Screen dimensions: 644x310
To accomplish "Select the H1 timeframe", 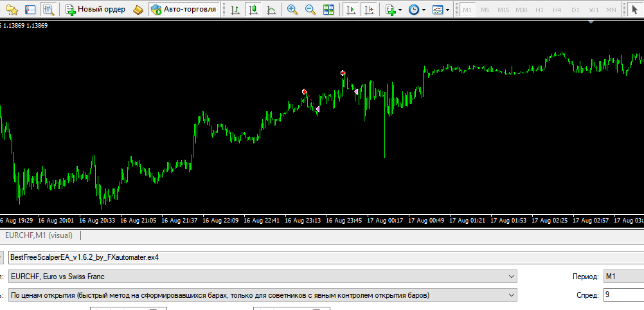I will coord(540,10).
